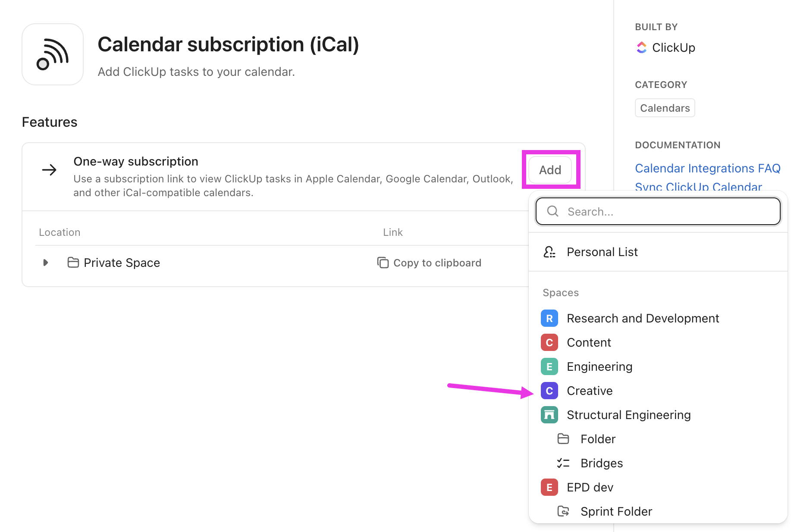The width and height of the screenshot is (791, 532).
Task: Select the Structural Engineering space icon
Action: click(x=549, y=415)
